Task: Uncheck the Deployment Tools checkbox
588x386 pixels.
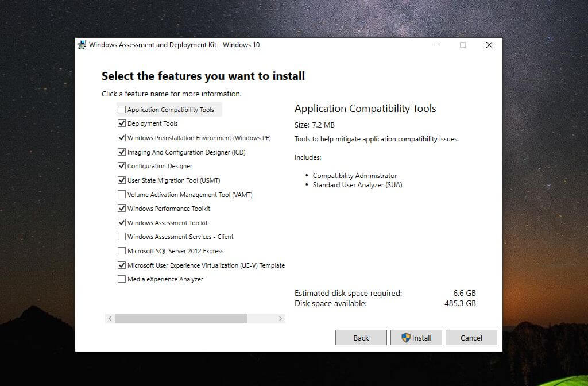Action: (x=122, y=123)
